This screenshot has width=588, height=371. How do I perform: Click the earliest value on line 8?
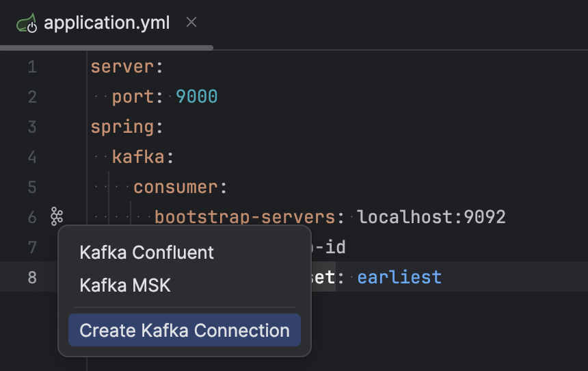pyautogui.click(x=399, y=277)
